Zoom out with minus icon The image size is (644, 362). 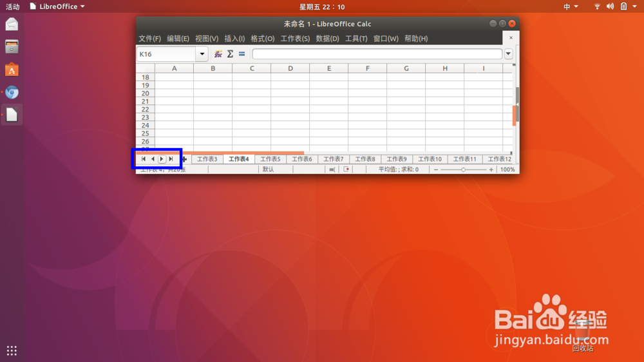(436, 169)
